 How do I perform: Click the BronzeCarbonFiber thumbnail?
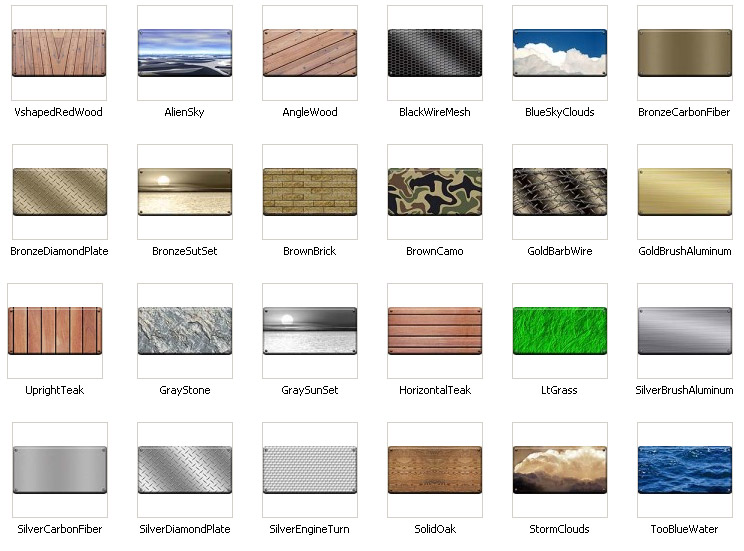click(685, 53)
